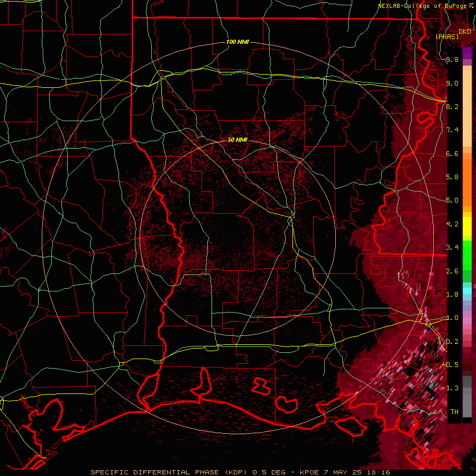The image size is (476, 476).
Task: Click the NEXLAB-College of DuPage credit text
Action: click(x=422, y=6)
